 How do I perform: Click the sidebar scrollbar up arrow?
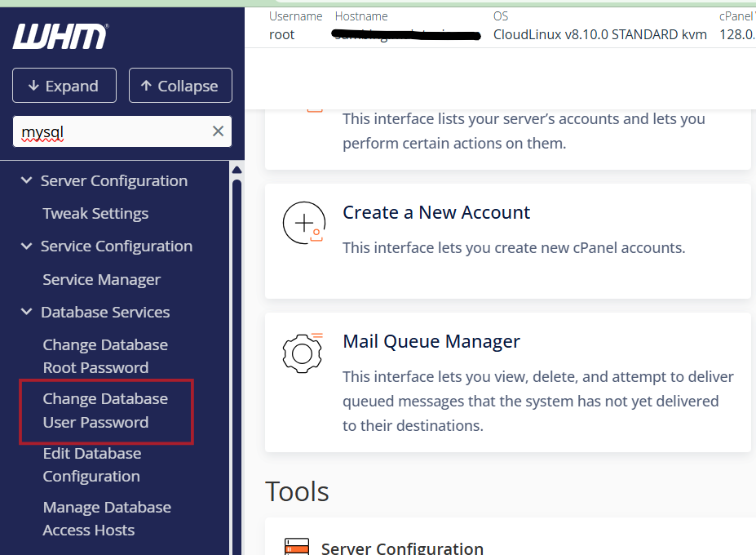237,170
